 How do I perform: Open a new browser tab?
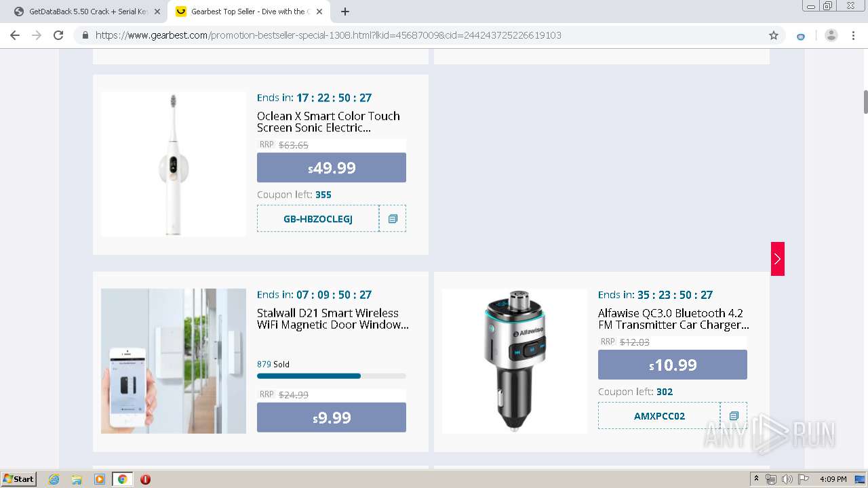click(x=345, y=12)
